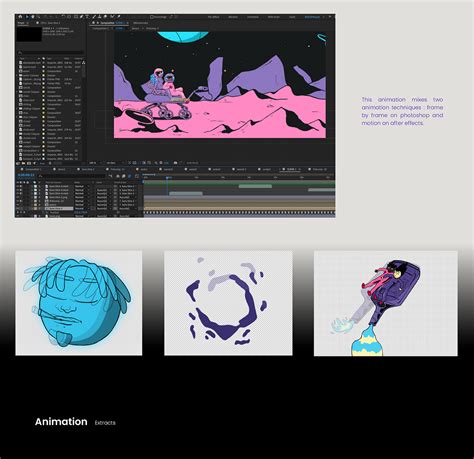This screenshot has width=474, height=459.
Task: Open the purple crater ring animation thumbnail
Action: pyautogui.click(x=228, y=303)
